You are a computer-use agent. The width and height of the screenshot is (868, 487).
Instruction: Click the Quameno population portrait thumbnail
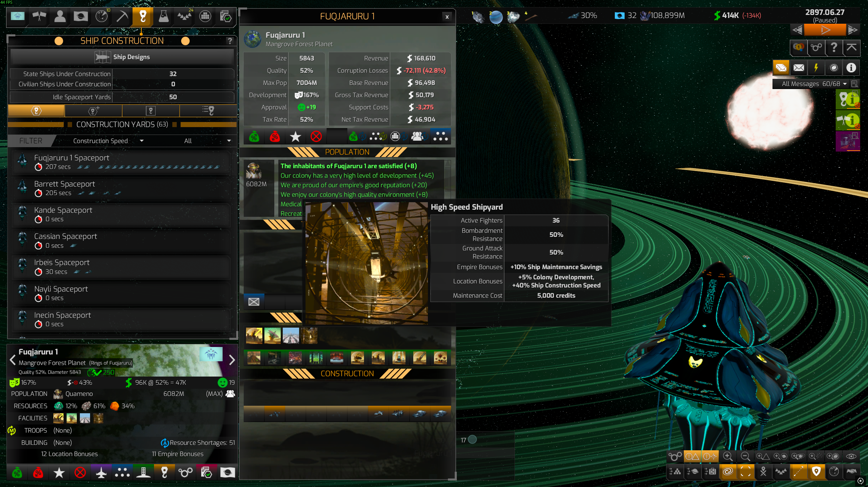pos(254,171)
